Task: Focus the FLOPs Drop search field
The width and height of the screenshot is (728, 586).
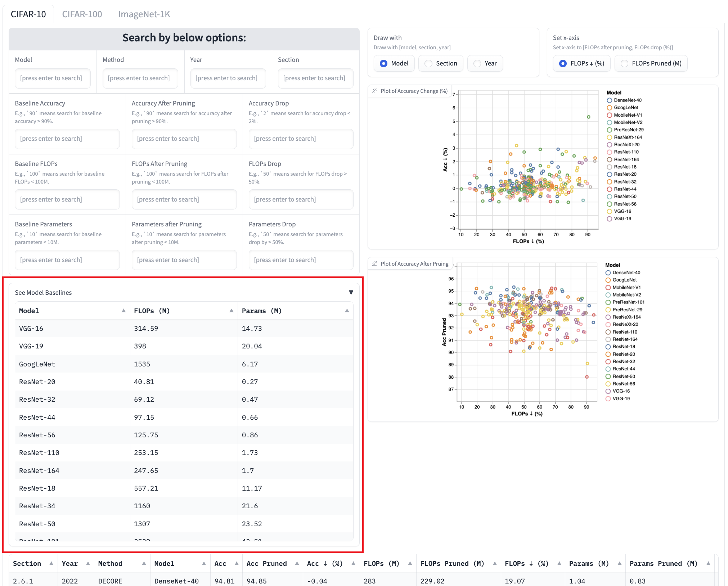Action: tap(301, 199)
